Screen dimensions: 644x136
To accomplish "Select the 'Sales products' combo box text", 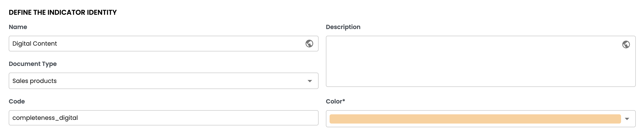I will [x=34, y=81].
